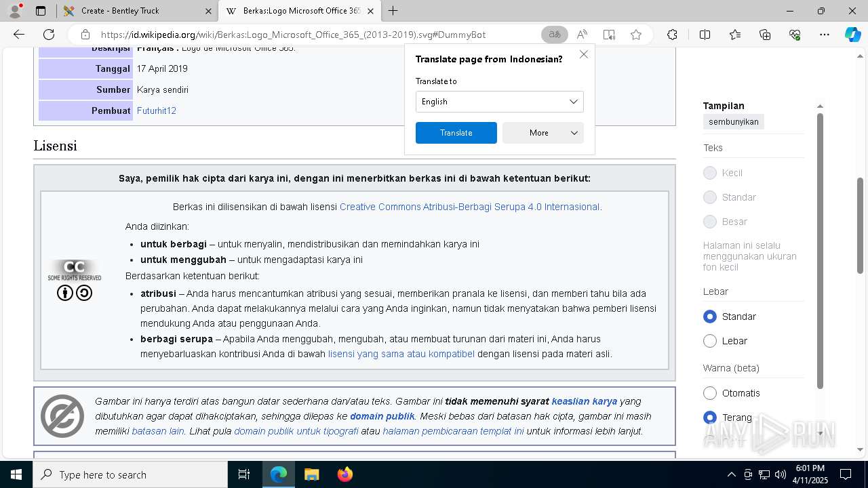Open the Futurhit12 author link

pyautogui.click(x=157, y=110)
